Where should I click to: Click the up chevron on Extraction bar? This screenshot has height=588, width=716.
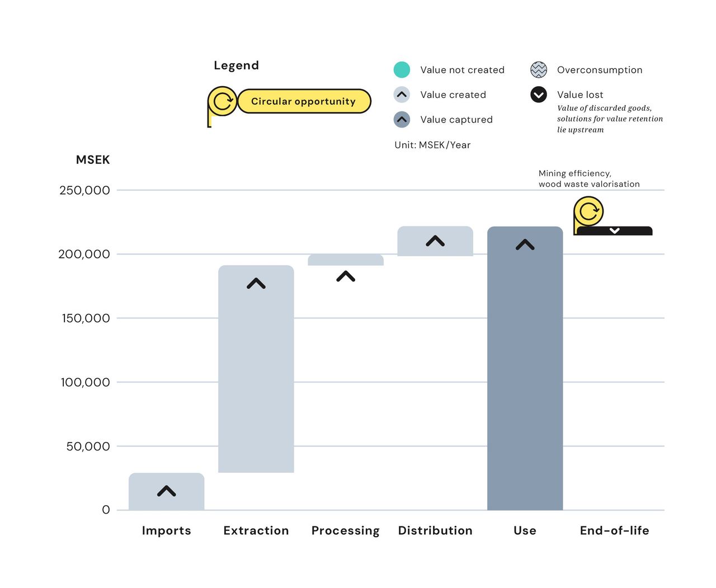click(x=256, y=284)
